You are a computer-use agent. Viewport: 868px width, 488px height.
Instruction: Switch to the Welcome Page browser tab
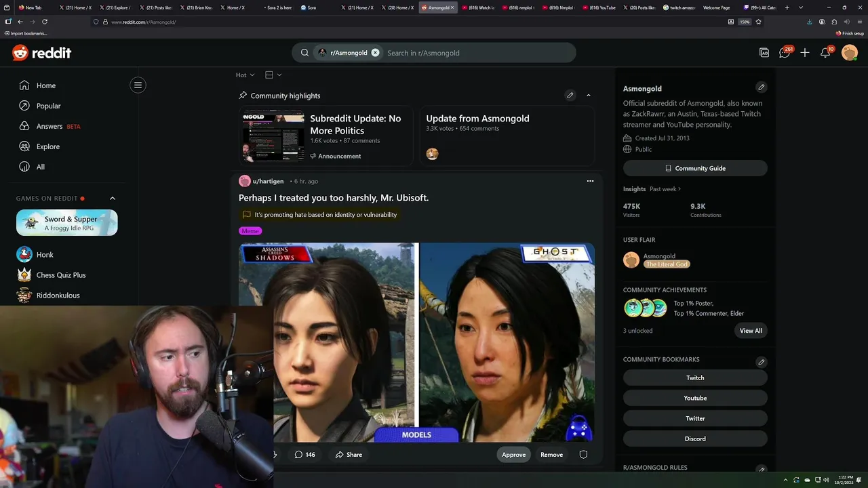click(x=717, y=7)
